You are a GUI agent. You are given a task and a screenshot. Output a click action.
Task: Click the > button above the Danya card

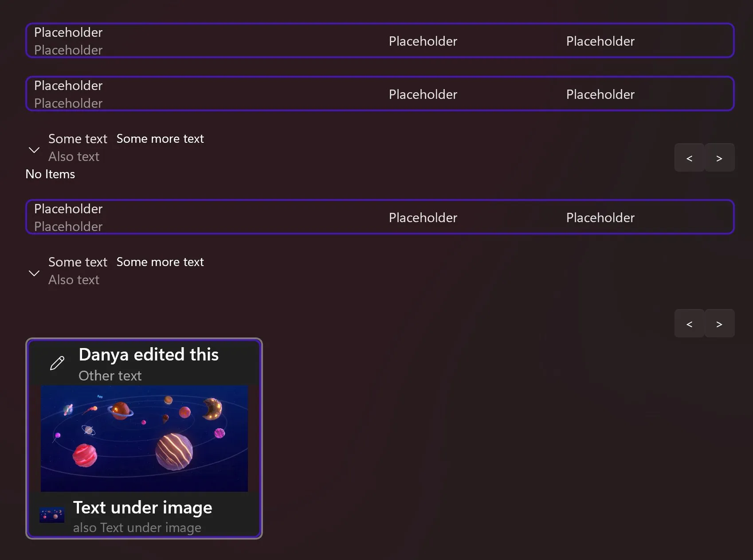(x=719, y=324)
